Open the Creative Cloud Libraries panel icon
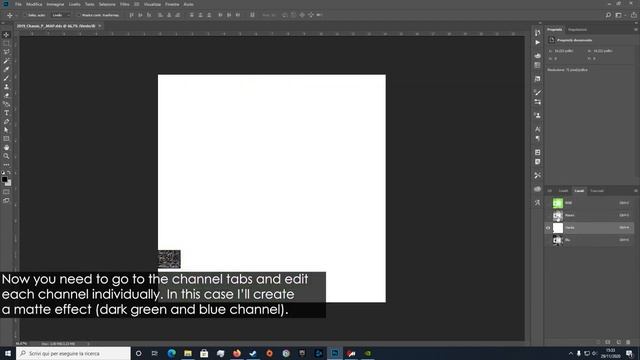 coord(538,189)
